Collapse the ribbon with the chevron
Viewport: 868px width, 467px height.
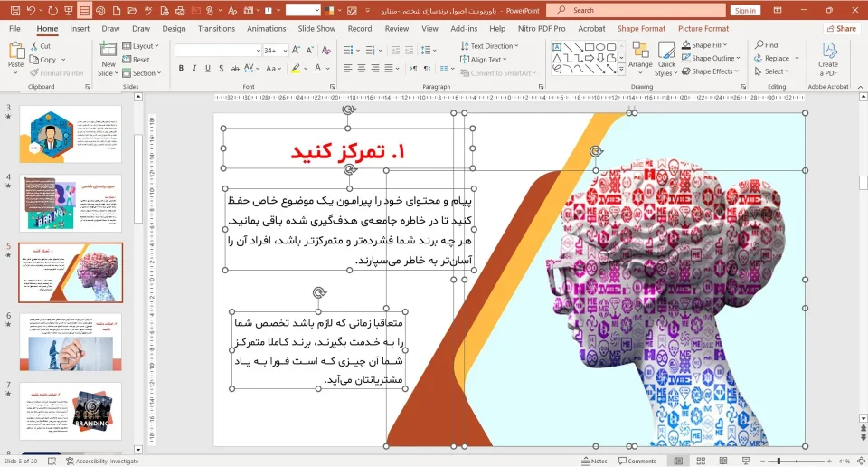(860, 87)
